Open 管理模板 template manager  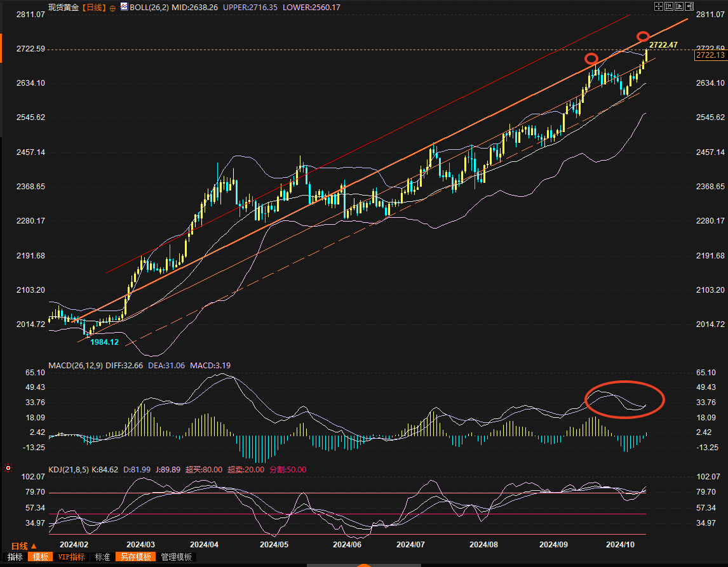[x=176, y=557]
